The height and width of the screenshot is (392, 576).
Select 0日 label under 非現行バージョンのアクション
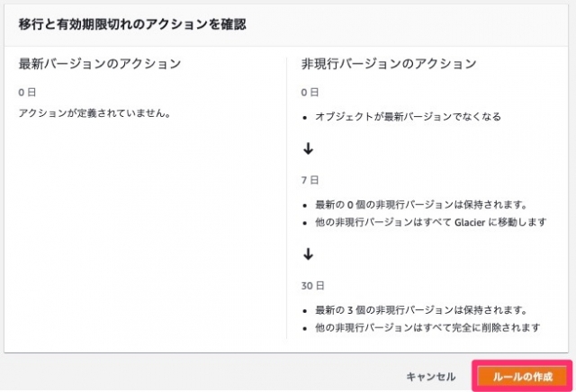click(x=310, y=93)
